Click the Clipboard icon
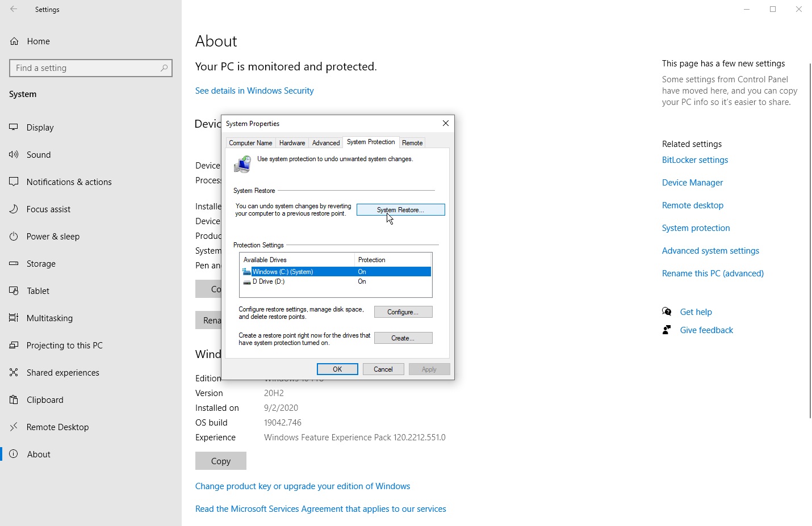Screen dimensions: 812x526 (x=14, y=400)
